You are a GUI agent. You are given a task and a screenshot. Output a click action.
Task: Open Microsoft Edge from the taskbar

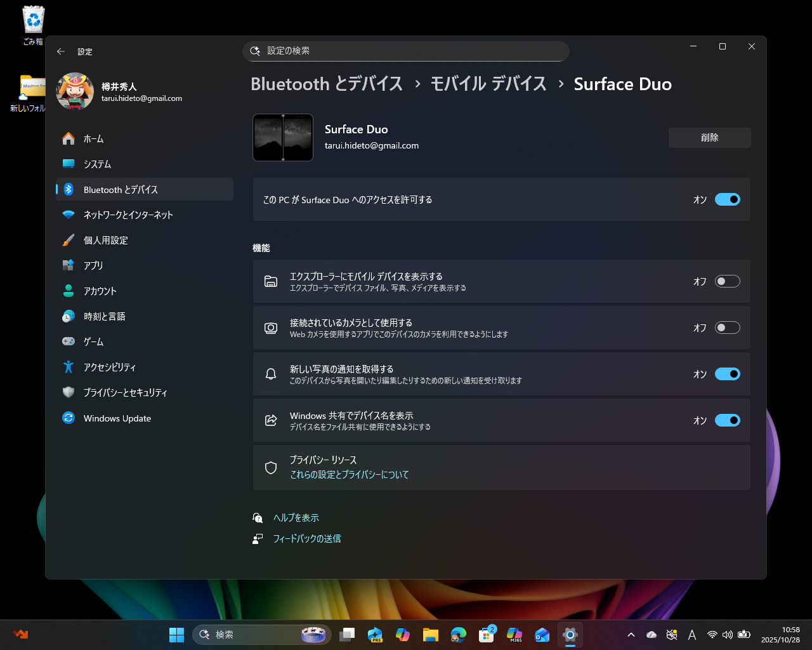point(459,635)
